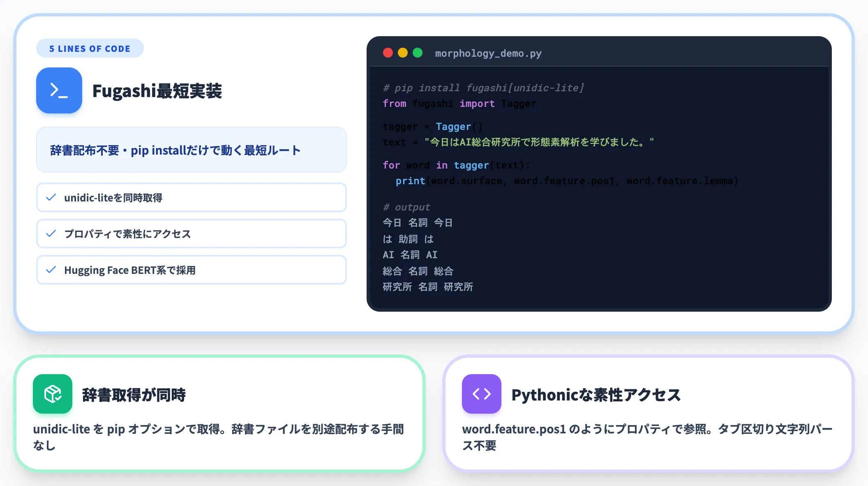
Task: Click the Fugashi最短実装 heading
Action: click(157, 91)
